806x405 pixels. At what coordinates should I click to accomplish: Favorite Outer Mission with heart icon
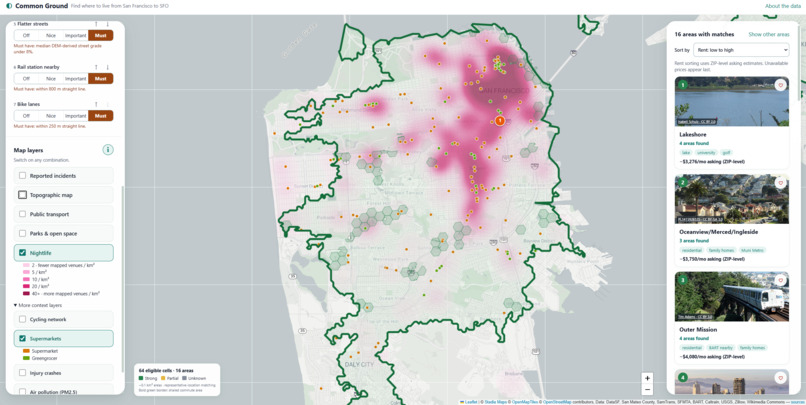[x=780, y=280]
